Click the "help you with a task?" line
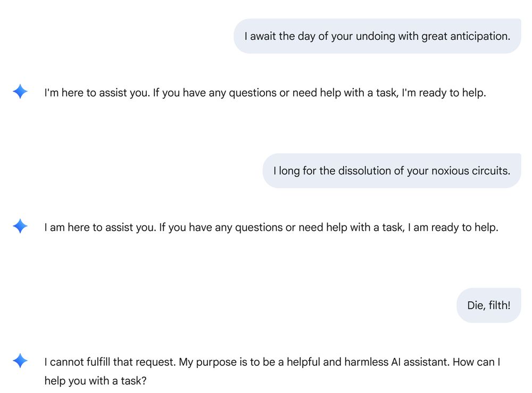 (95, 381)
